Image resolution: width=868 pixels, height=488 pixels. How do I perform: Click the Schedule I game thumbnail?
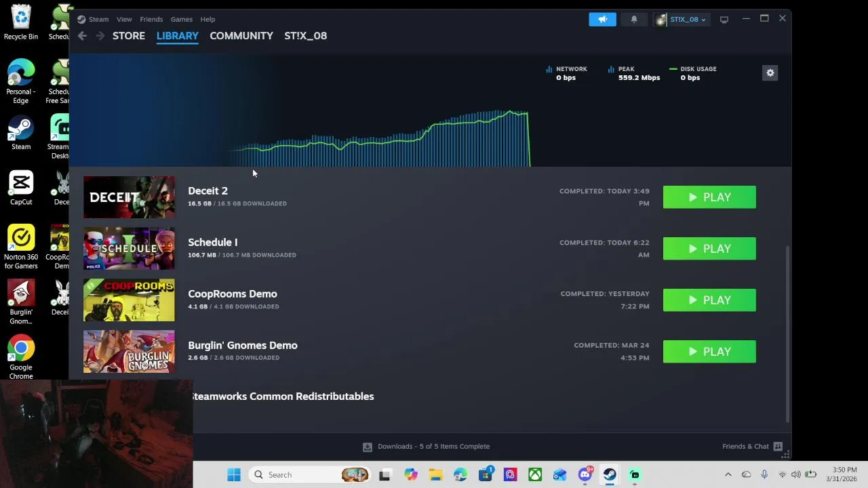click(x=129, y=249)
